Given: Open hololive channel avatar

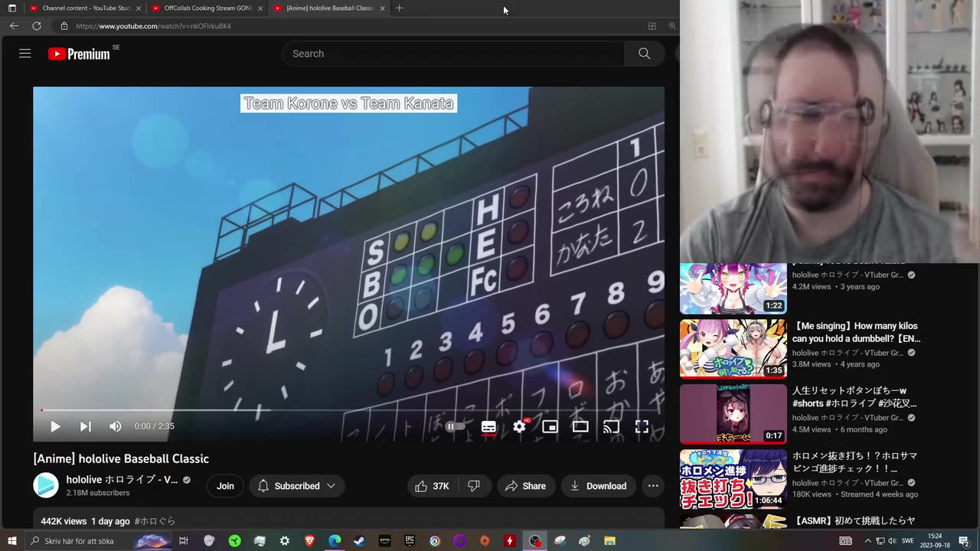Looking at the screenshot, I should pyautogui.click(x=46, y=485).
